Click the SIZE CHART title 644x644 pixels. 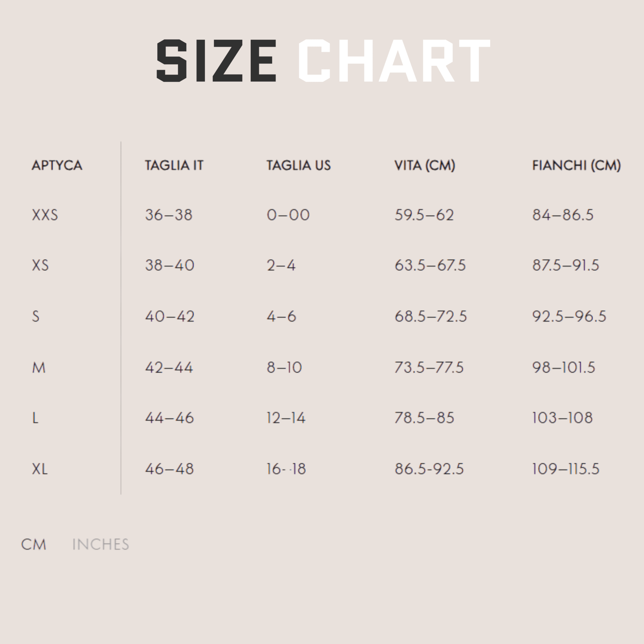(x=323, y=61)
